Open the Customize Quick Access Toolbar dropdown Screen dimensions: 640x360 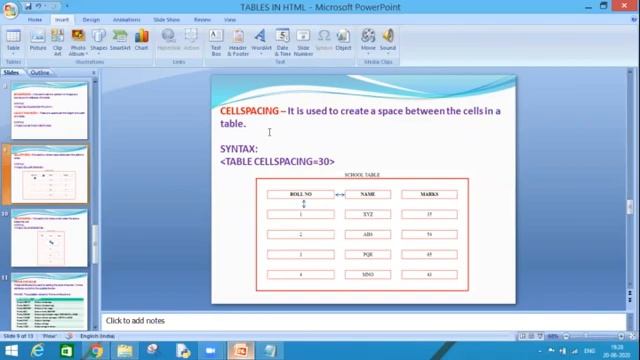67,6
